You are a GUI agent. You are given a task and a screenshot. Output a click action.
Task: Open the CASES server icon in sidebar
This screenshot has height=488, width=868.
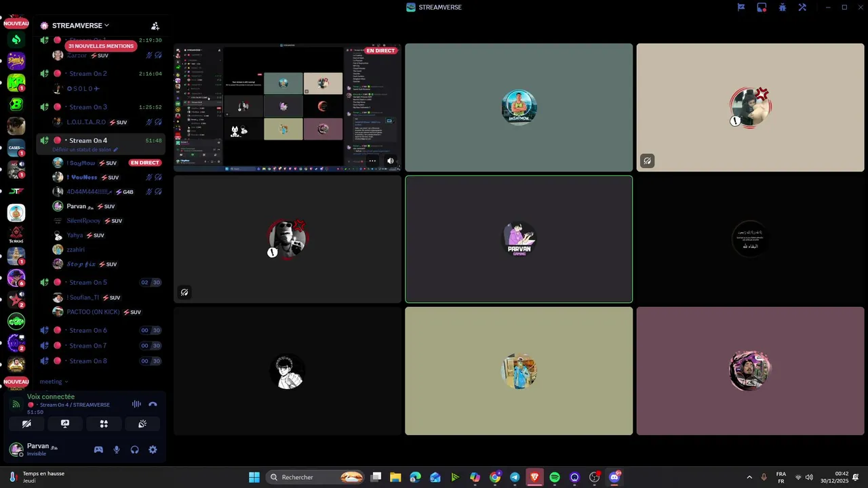click(x=16, y=148)
